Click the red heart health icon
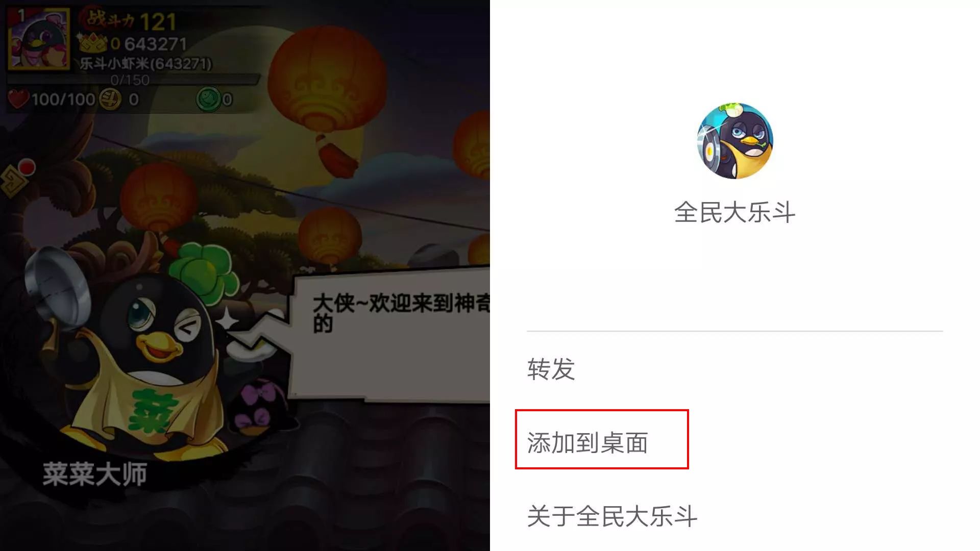The image size is (980, 551). (18, 99)
